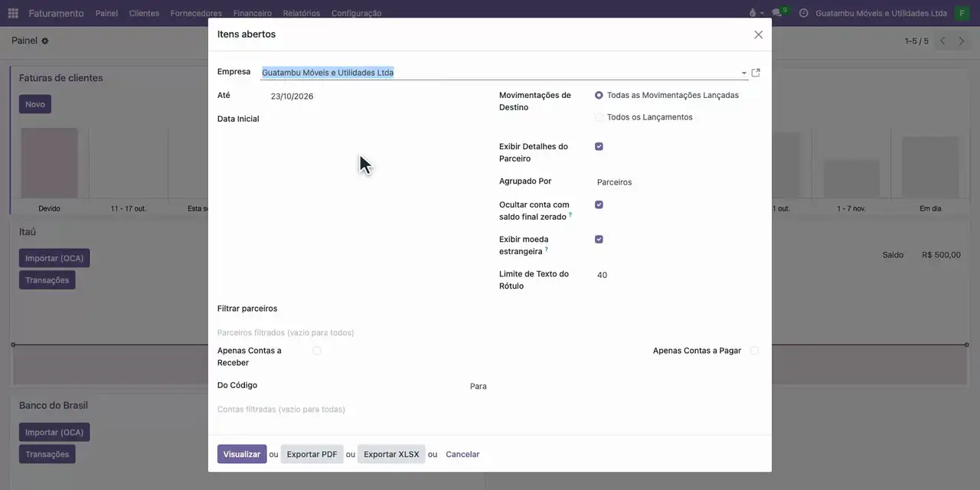The height and width of the screenshot is (490, 980).
Task: Open the company switcher Guatambu Móveis
Action: coord(881,13)
